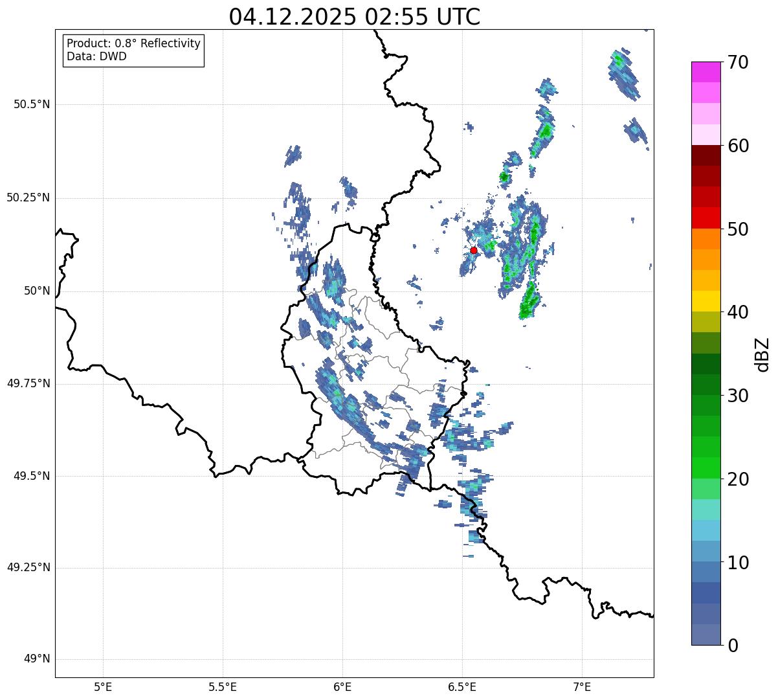Click the 6.5°E longitude label
The height and width of the screenshot is (700, 778).
coord(462,686)
